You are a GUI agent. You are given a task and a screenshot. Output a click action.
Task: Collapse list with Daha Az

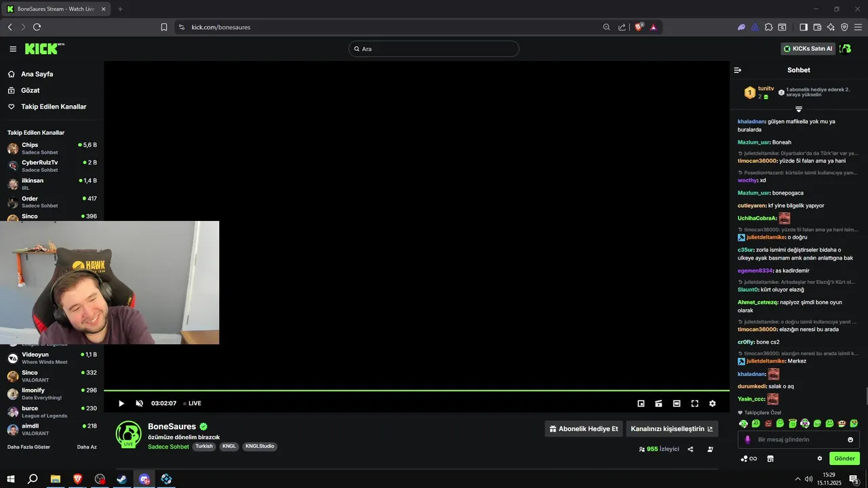pos(87,447)
